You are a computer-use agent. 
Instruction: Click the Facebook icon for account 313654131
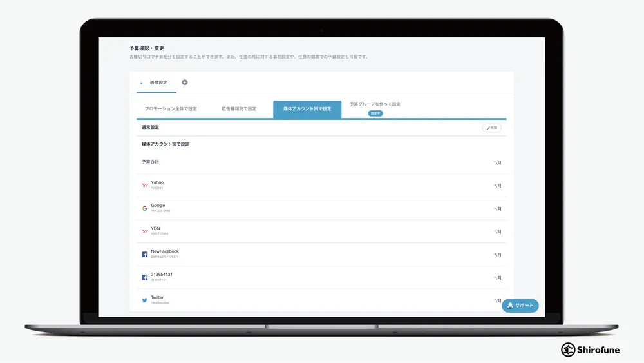[145, 277]
